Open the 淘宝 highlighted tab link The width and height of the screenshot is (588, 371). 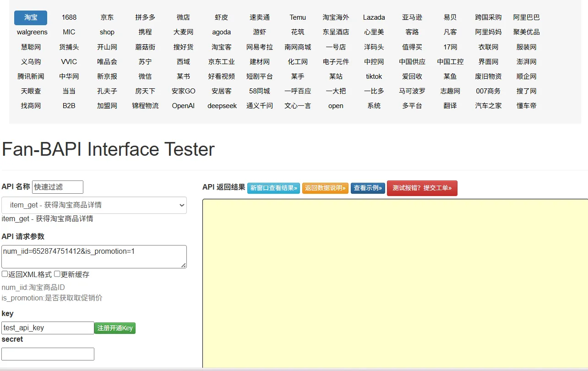pos(30,17)
